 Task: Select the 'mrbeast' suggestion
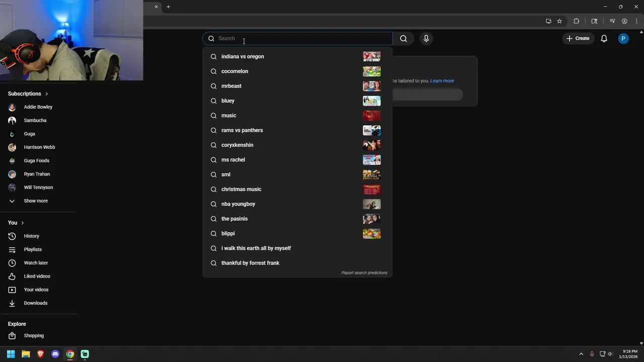[x=297, y=86]
